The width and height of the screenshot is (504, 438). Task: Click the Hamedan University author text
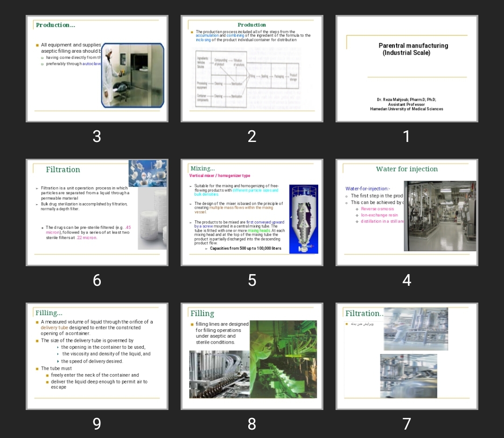pyautogui.click(x=406, y=109)
